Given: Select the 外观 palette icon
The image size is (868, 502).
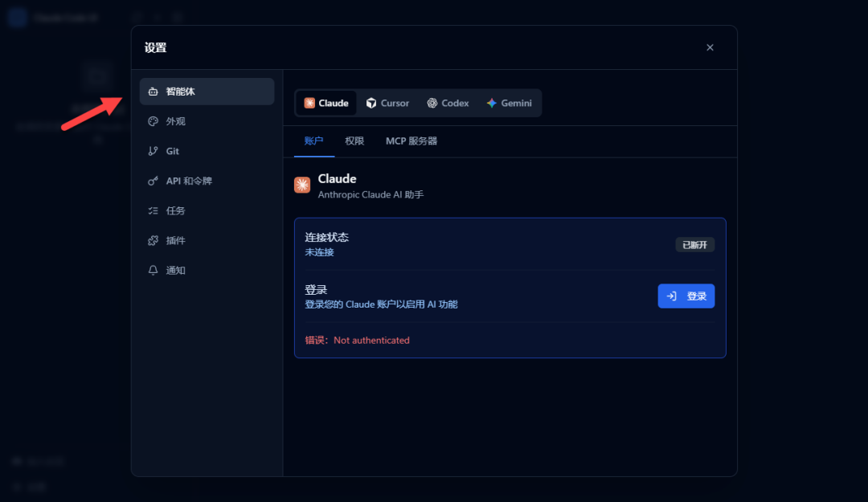Looking at the screenshot, I should point(154,121).
